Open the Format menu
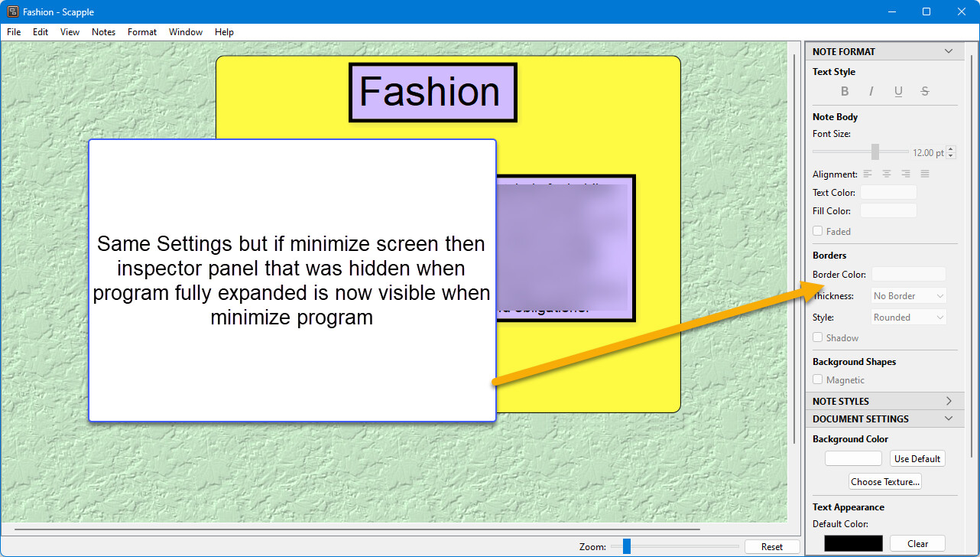This screenshot has height=557, width=980. pos(142,32)
